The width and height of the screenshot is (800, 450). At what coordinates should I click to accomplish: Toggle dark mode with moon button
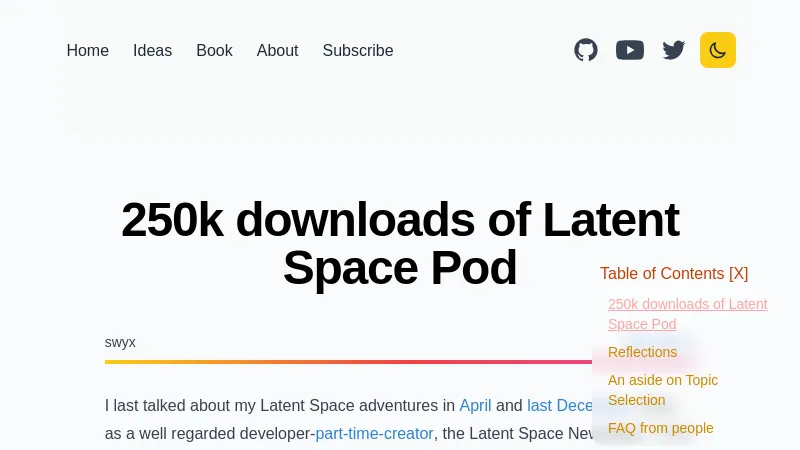718,50
